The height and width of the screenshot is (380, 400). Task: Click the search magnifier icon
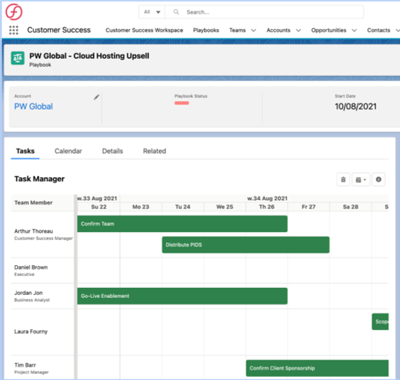(176, 12)
